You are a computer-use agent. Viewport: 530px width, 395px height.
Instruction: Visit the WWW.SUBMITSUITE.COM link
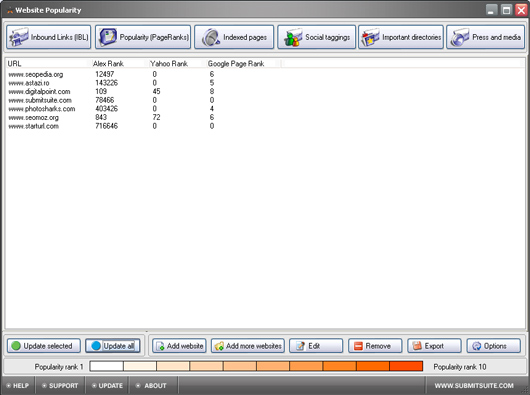coord(474,386)
